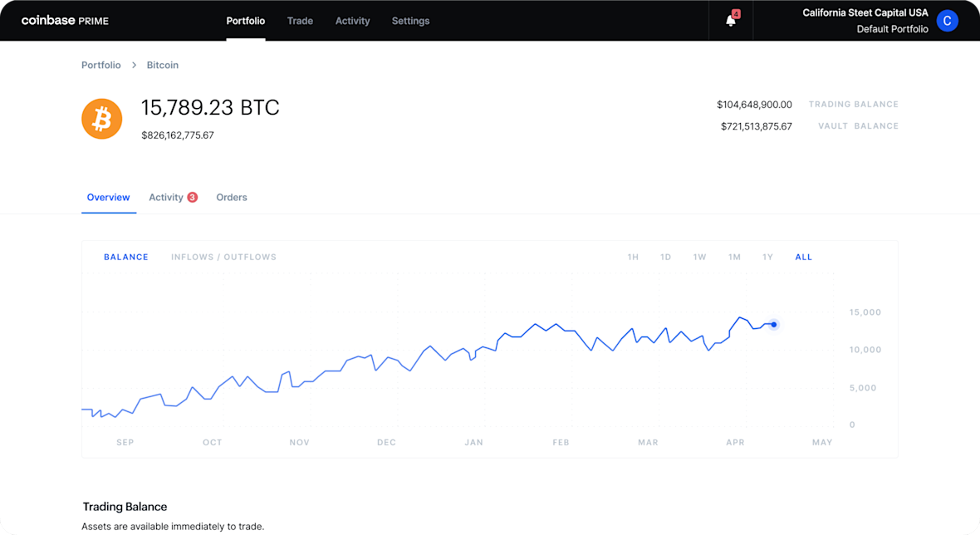Go to Activity in top navigation
This screenshot has width=980, height=535.
(352, 21)
